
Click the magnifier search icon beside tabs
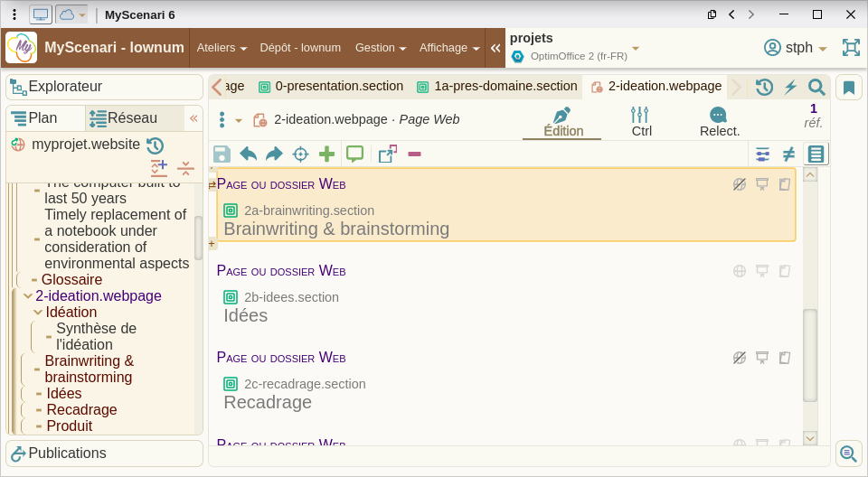click(816, 87)
